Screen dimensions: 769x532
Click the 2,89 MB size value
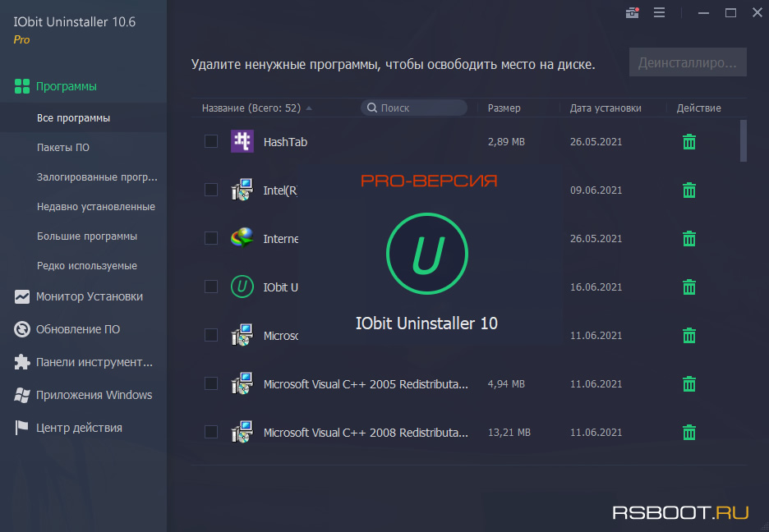coord(506,141)
